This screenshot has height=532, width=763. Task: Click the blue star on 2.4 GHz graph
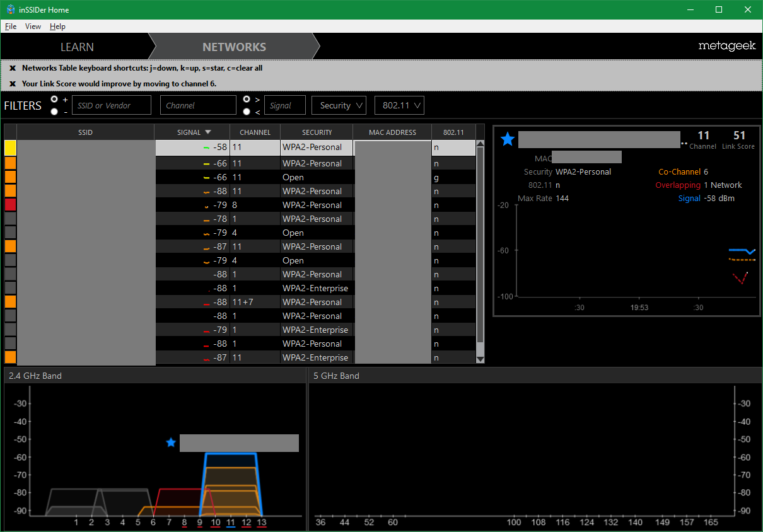[x=171, y=442]
